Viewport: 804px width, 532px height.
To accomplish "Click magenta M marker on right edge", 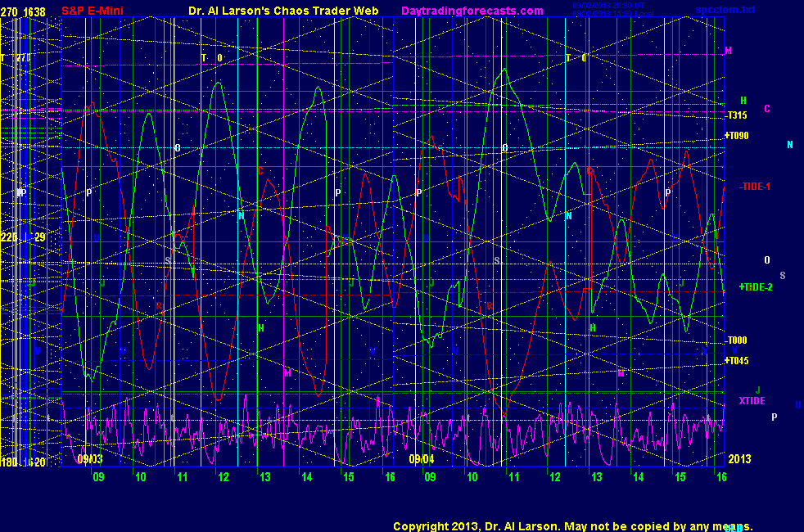I will (x=728, y=51).
